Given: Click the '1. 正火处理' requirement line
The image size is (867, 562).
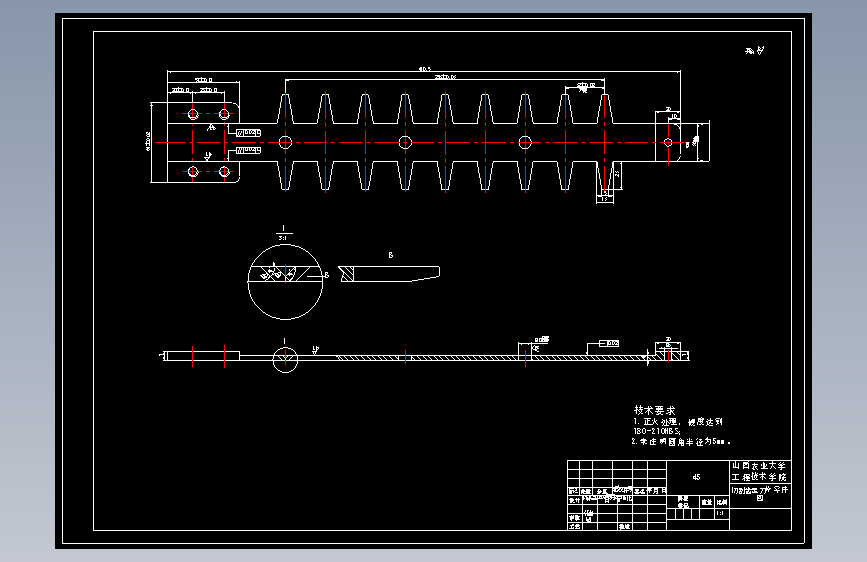Looking at the screenshot, I should [x=678, y=422].
